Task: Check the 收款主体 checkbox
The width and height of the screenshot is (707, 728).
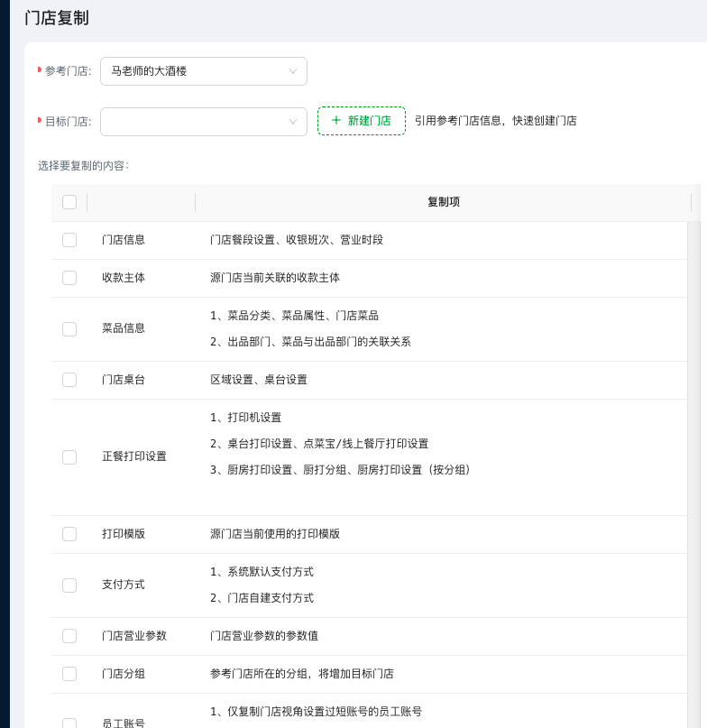Action: coord(69,278)
